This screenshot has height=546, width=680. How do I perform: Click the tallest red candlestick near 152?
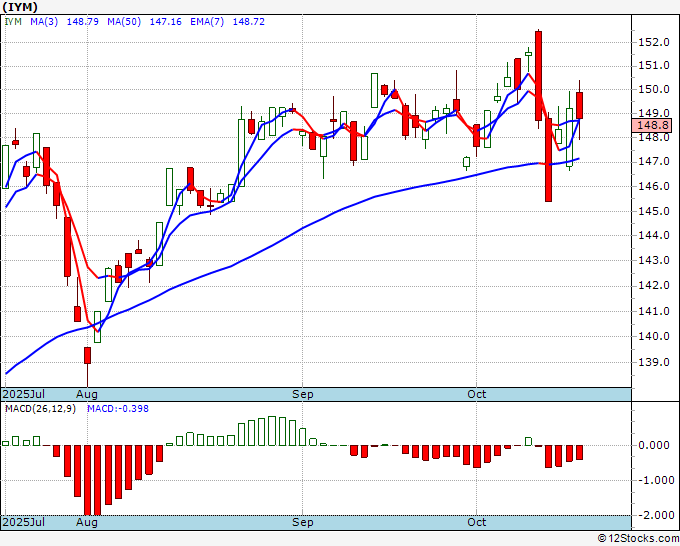(538, 76)
